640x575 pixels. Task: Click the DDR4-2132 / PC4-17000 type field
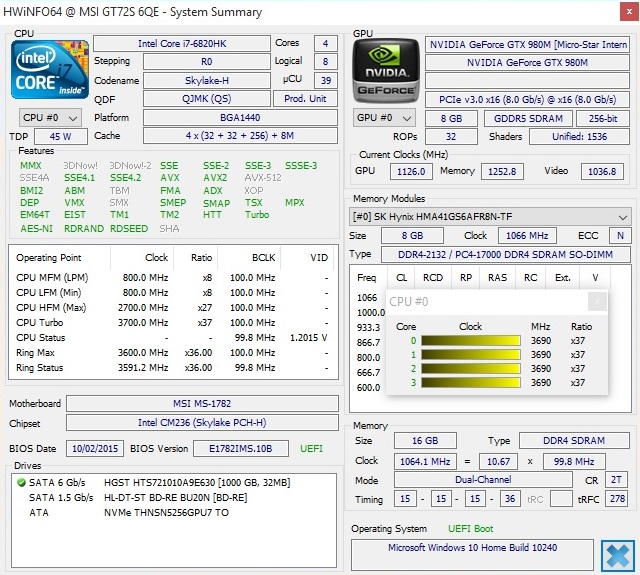(x=505, y=255)
